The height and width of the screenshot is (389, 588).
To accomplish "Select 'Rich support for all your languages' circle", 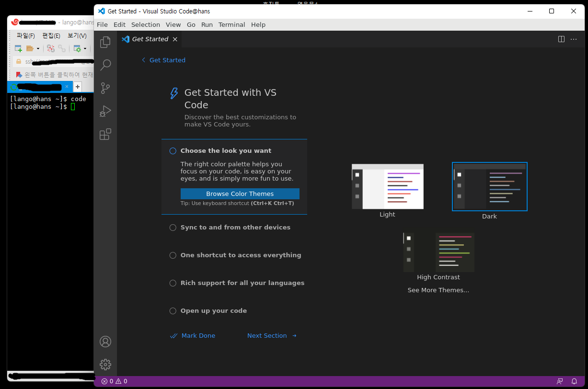I will (x=173, y=283).
